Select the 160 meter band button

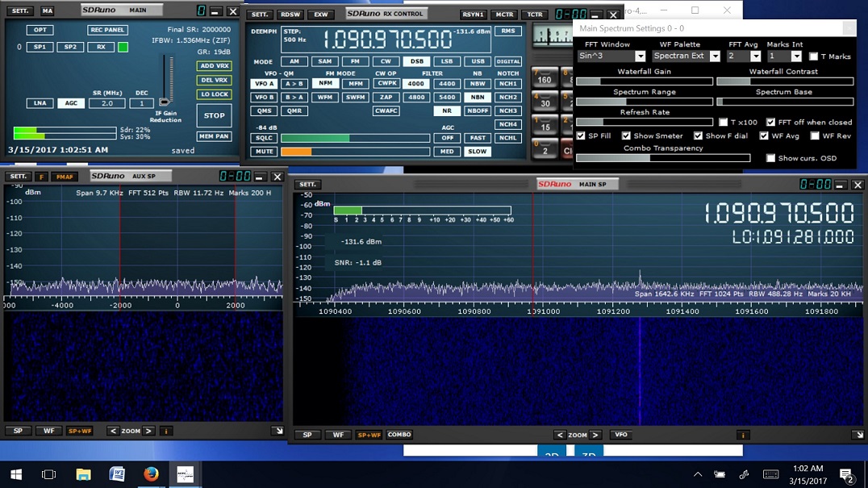pos(545,78)
